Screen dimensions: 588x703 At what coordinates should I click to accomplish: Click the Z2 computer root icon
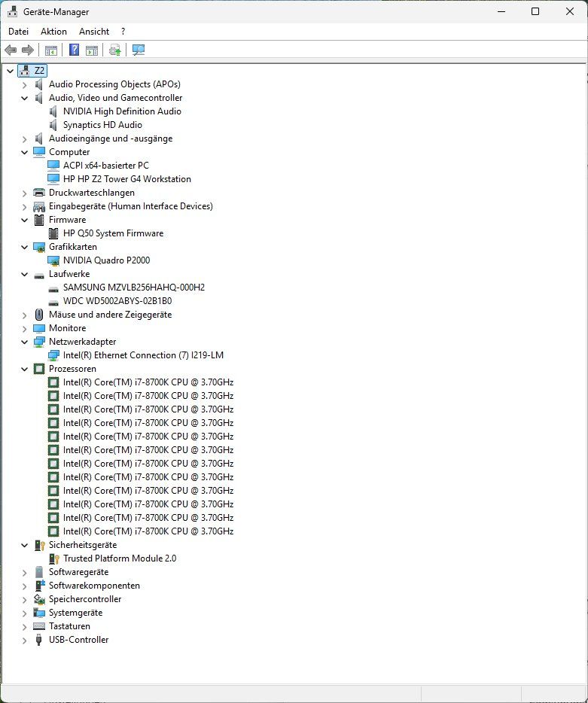(x=25, y=71)
